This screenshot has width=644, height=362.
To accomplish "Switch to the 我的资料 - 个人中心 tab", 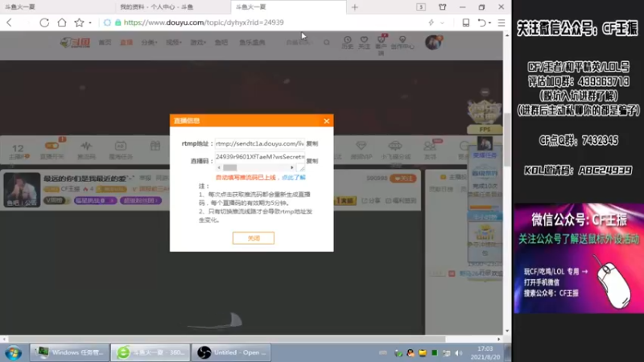I will click(172, 7).
